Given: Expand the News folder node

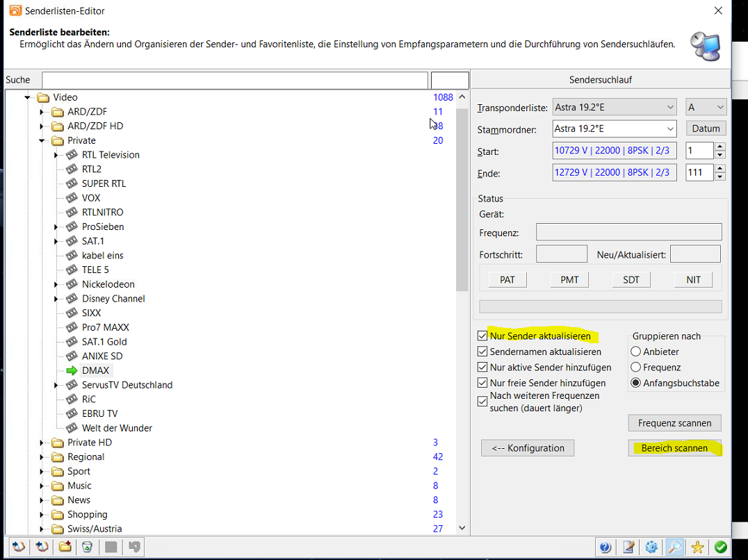Looking at the screenshot, I should tap(42, 500).
